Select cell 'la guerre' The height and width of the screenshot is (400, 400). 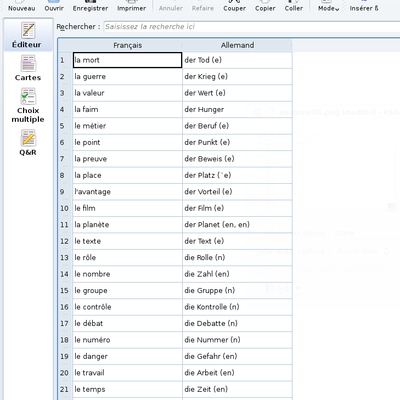click(x=127, y=77)
